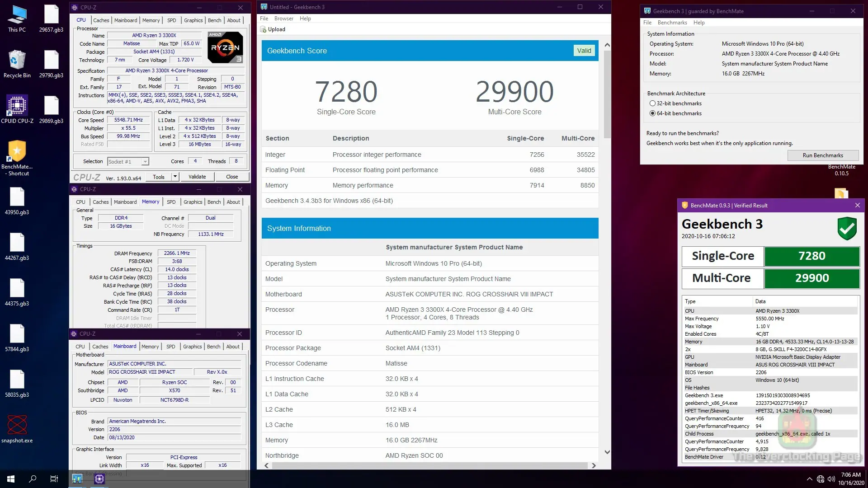Open the File menu in Untitled - Geekbench 3
This screenshot has height=488, width=868.
(x=264, y=19)
